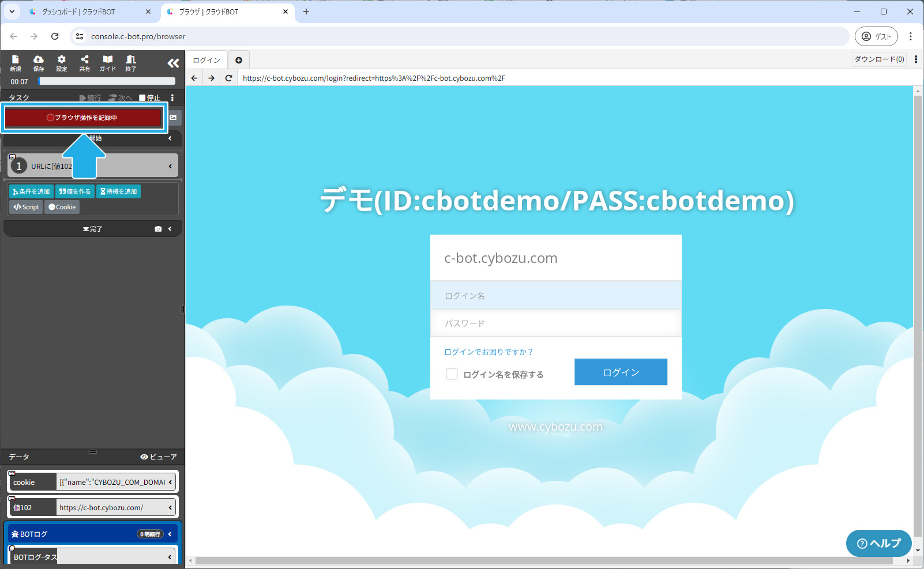924x569 pixels.
Task: Open task kebab menu beside 停止
Action: [x=172, y=97]
